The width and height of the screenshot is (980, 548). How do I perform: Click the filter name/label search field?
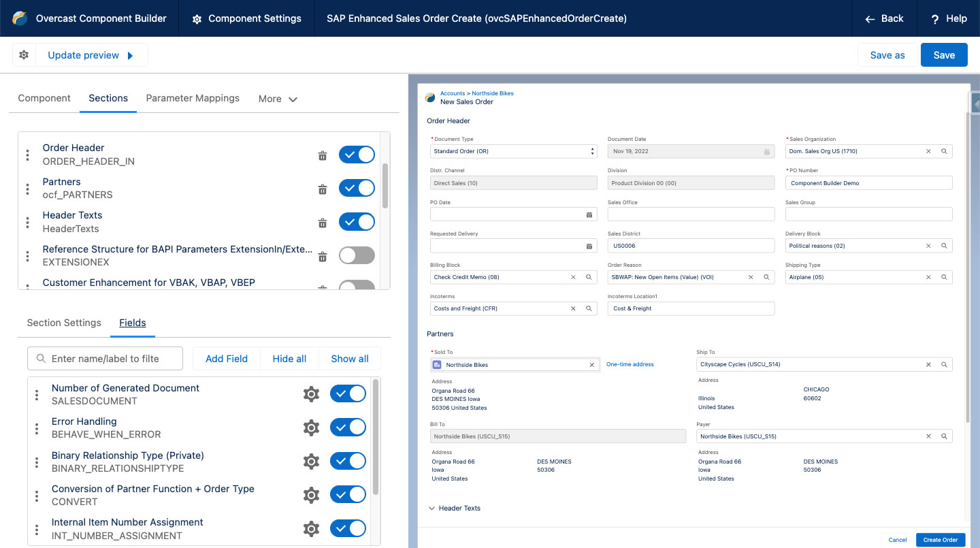105,359
